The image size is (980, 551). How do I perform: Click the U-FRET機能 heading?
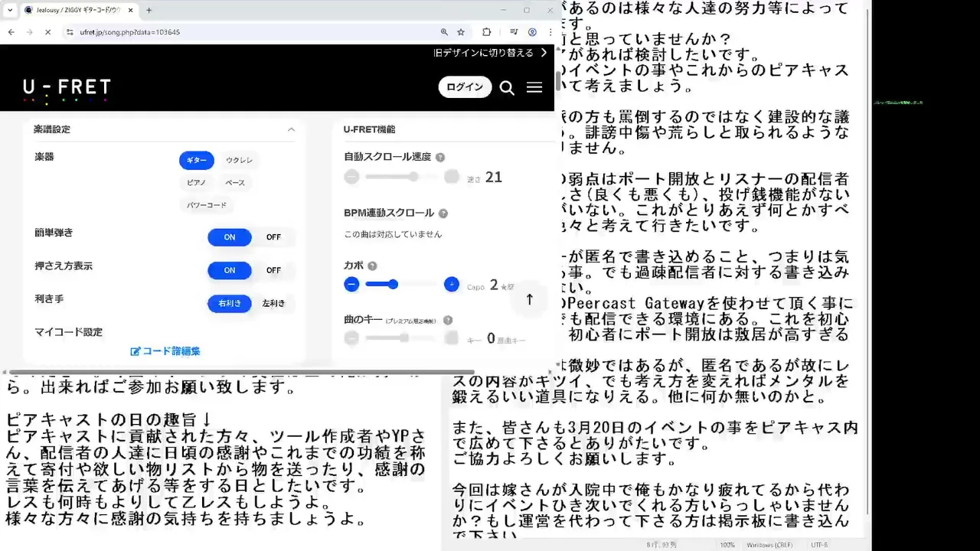(x=370, y=129)
